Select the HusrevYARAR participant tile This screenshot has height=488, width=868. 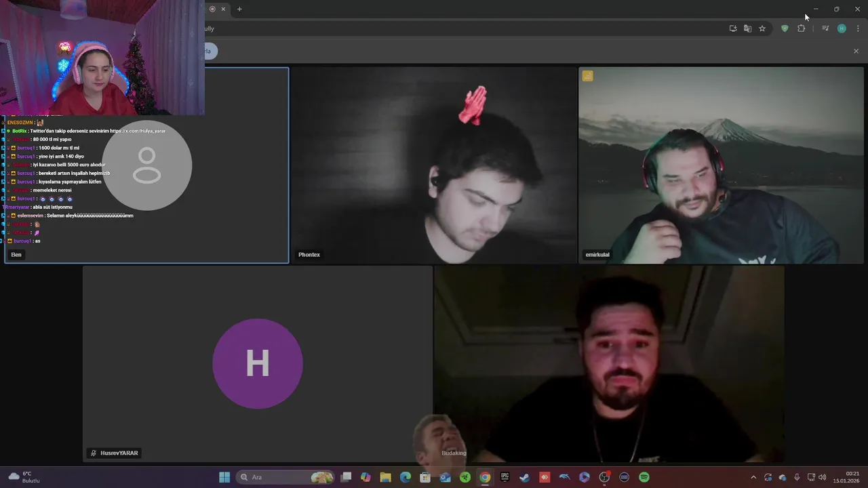pyautogui.click(x=258, y=364)
